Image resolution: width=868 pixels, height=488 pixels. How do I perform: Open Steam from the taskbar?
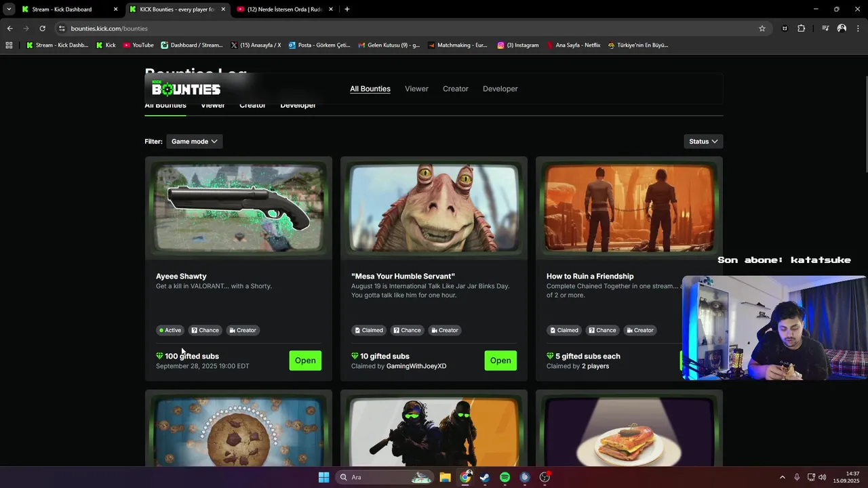point(485,477)
